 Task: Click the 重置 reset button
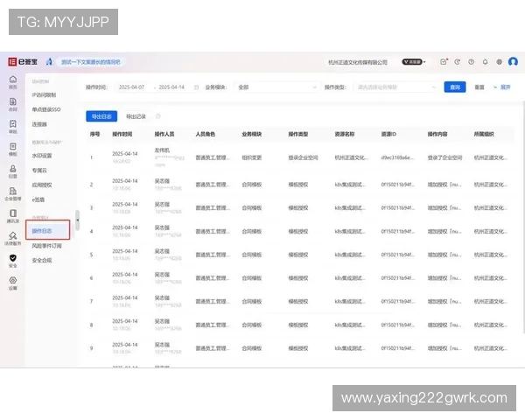coord(479,87)
